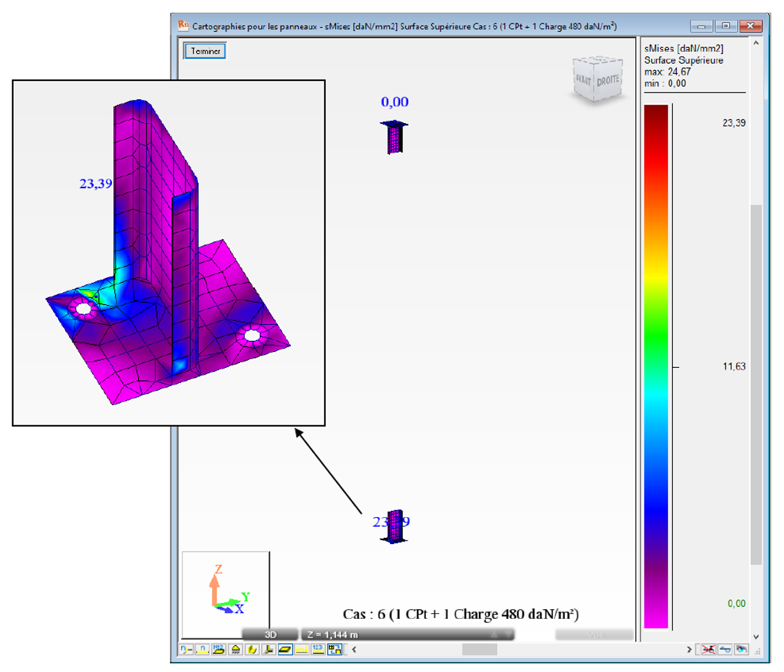Click the down arrow in Z level selector
The image size is (784, 672).
click(508, 635)
